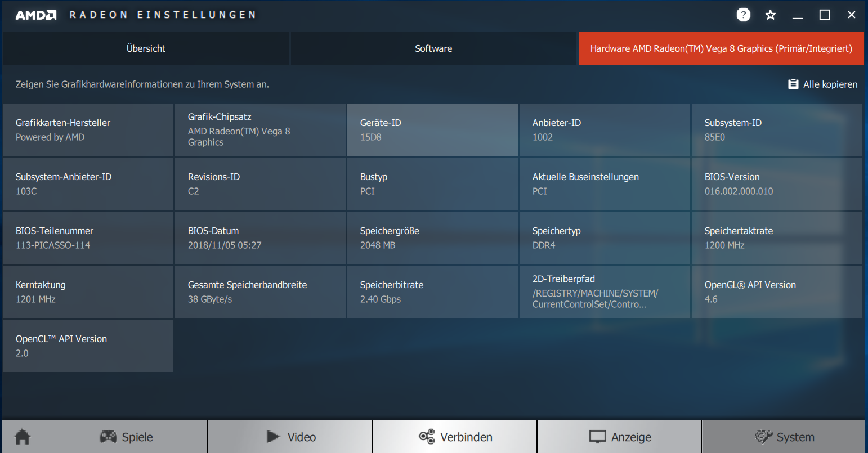Image resolution: width=868 pixels, height=453 pixels.
Task: Switch to the Übersicht tab
Action: tap(146, 48)
